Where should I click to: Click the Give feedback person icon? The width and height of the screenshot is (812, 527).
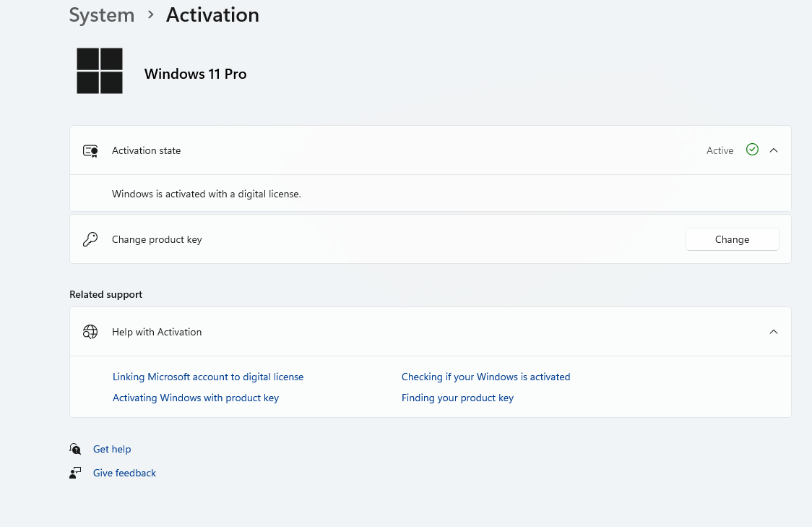[x=75, y=473]
